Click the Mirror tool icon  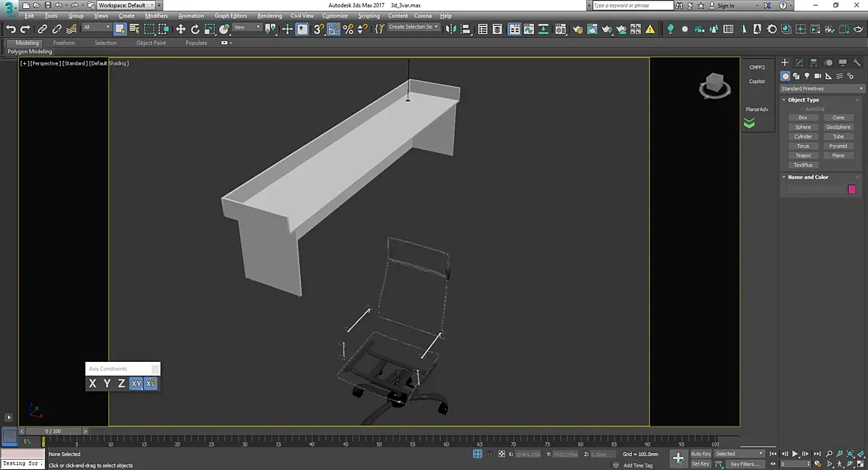(x=451, y=29)
